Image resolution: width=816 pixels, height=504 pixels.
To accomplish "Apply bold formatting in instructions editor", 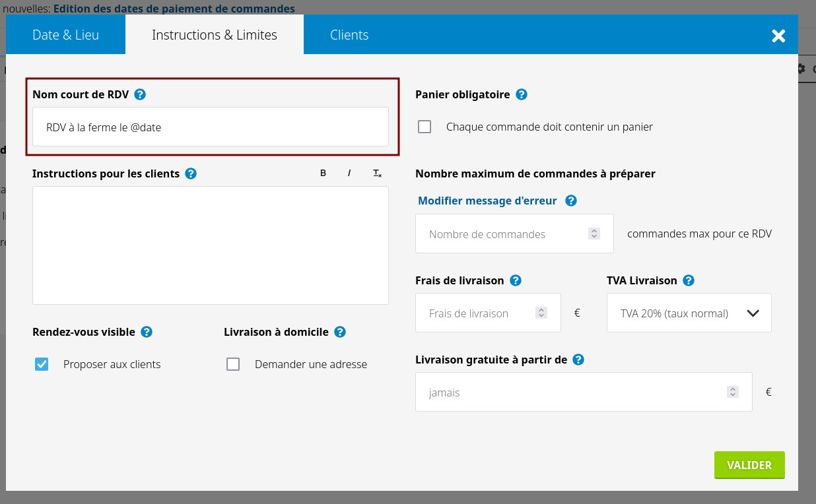I will pyautogui.click(x=323, y=173).
